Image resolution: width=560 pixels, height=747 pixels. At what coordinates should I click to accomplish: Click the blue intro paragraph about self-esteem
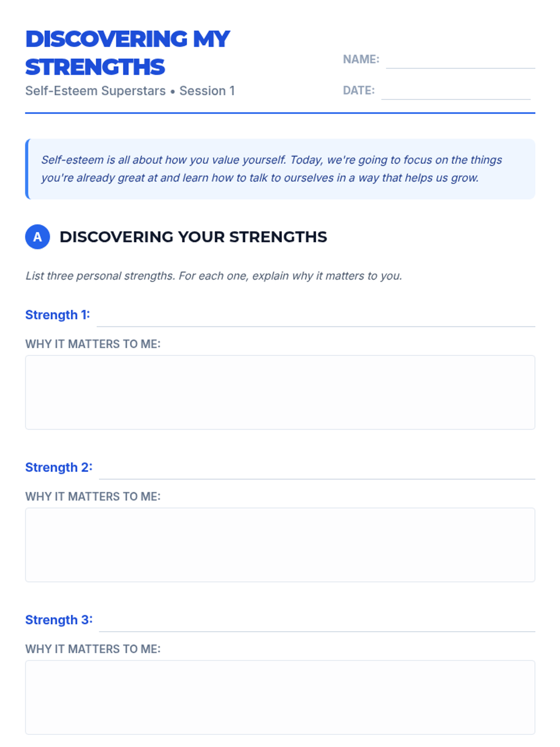pyautogui.click(x=272, y=169)
